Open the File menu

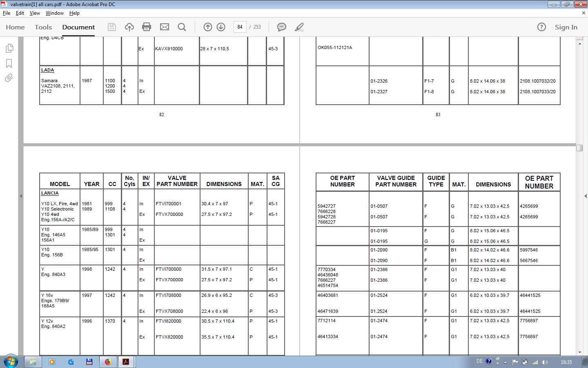click(x=7, y=13)
